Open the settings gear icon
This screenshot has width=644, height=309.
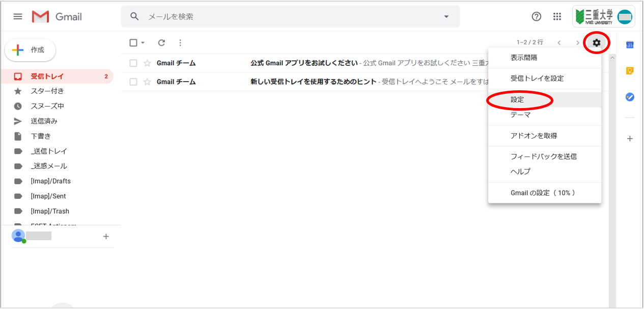coord(597,43)
